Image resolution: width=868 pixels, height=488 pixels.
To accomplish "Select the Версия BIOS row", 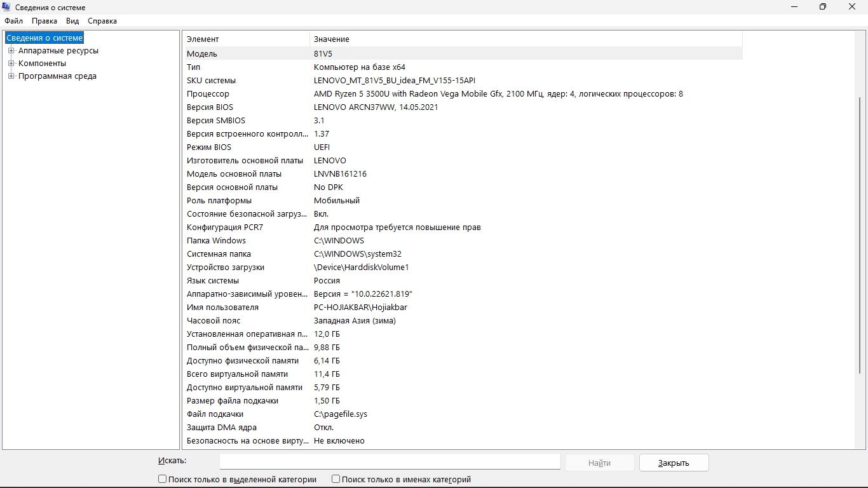I will pyautogui.click(x=464, y=107).
